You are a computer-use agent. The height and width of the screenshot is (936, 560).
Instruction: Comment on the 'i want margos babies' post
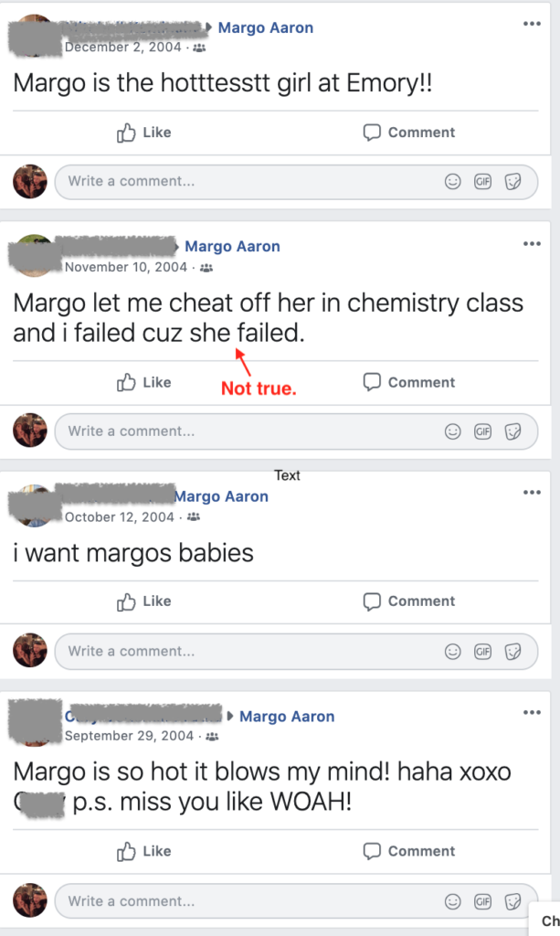coord(409,601)
